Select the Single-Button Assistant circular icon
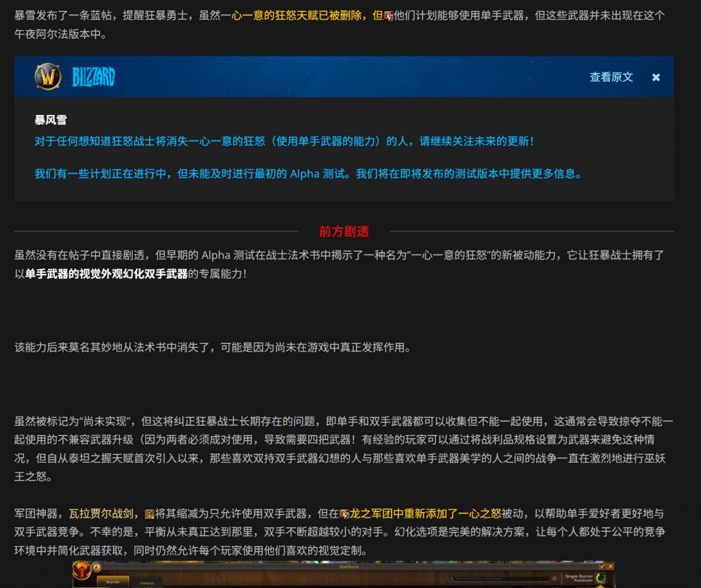 point(600,578)
